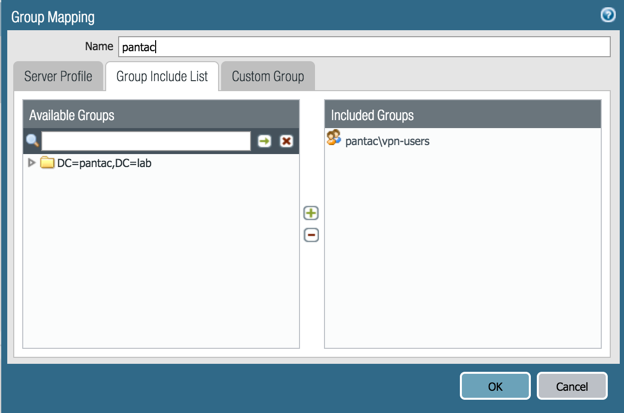The image size is (624, 413).
Task: Open the help icon in the title bar
Action: click(607, 15)
